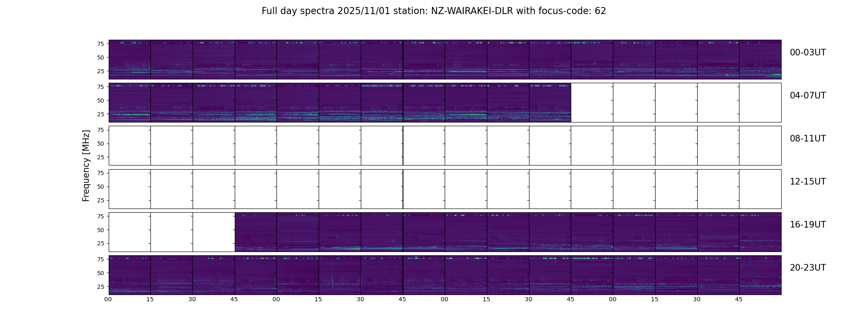This screenshot has height=331, width=868.
Task: Select the last spectrogram panel in the 00-03UT row
Action: tap(760, 60)
